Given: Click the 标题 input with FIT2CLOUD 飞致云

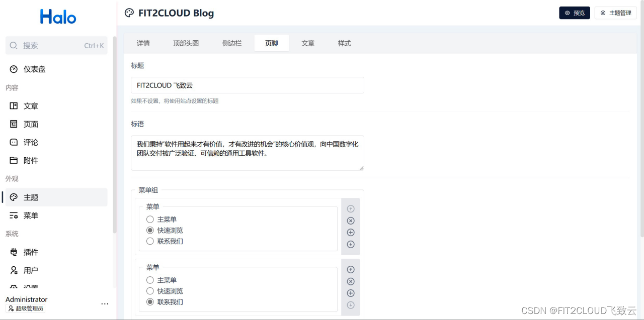Looking at the screenshot, I should [248, 85].
